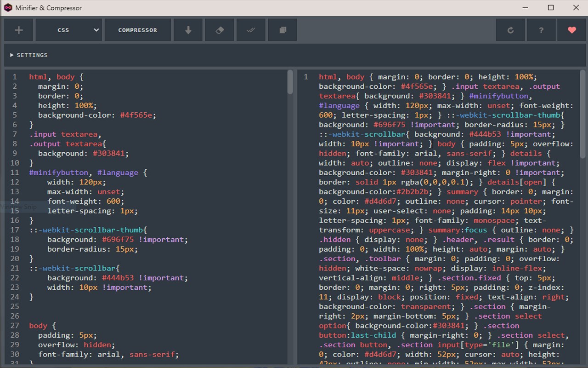Click the pink heart icon
The height and width of the screenshot is (368, 588).
(571, 30)
